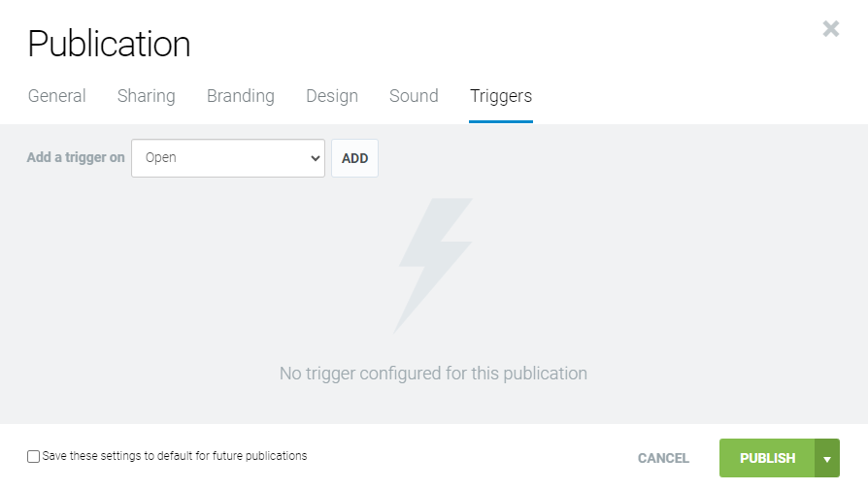The width and height of the screenshot is (868, 490).
Task: Close the Publication dialog with the X
Action: [830, 28]
